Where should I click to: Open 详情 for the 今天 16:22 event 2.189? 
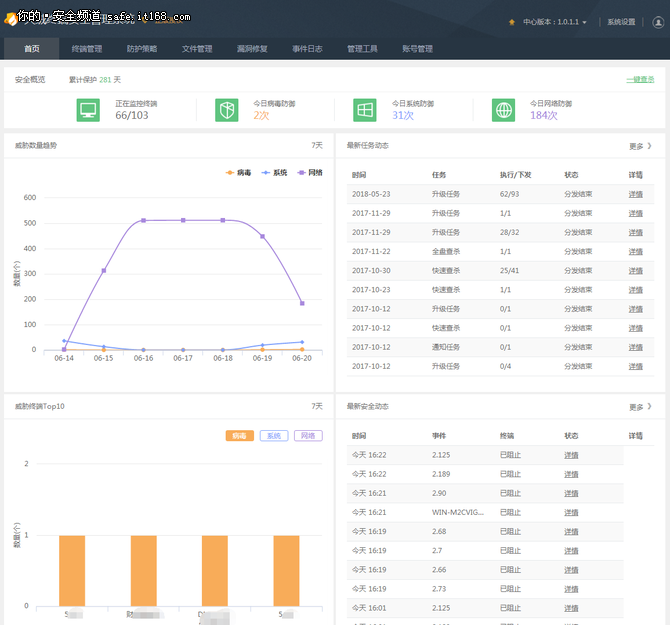pyautogui.click(x=571, y=475)
